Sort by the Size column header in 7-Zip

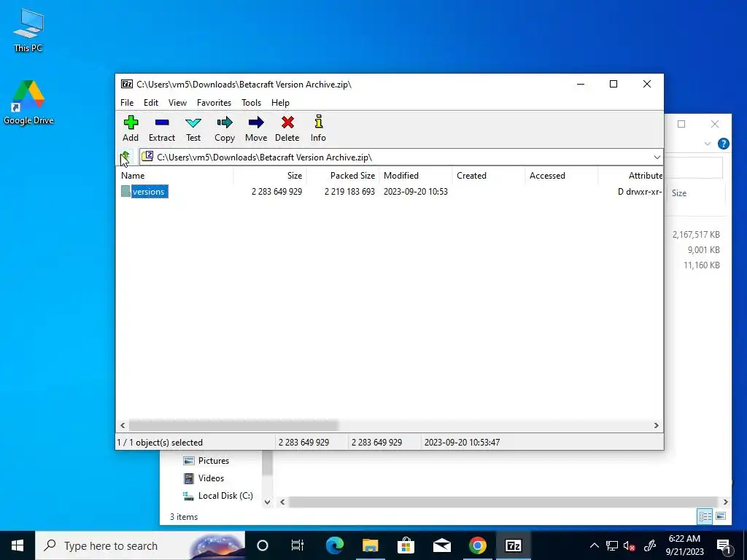pos(270,176)
